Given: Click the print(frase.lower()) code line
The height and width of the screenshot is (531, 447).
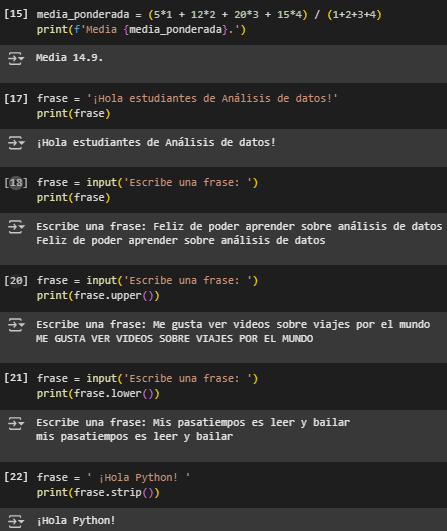Looking at the screenshot, I should point(98,394).
